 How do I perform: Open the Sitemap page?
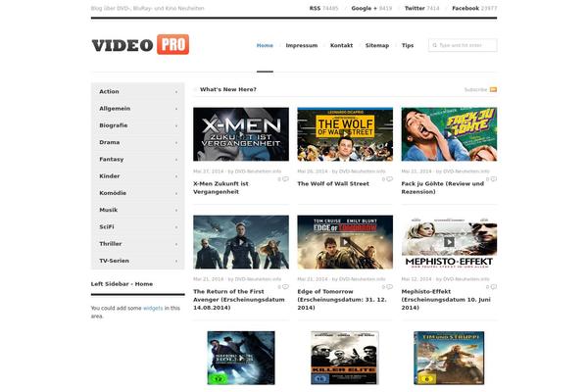(377, 45)
